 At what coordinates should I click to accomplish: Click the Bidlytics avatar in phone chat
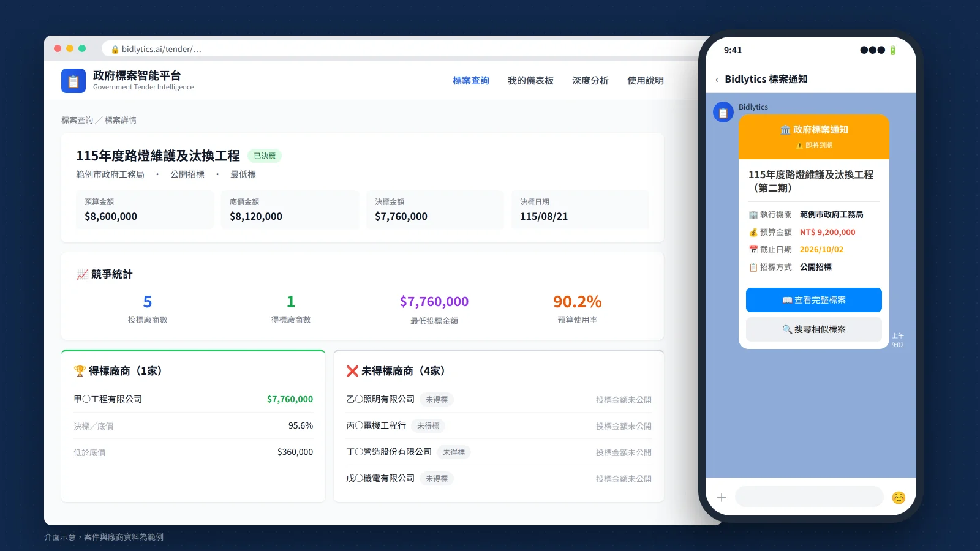pos(723,112)
